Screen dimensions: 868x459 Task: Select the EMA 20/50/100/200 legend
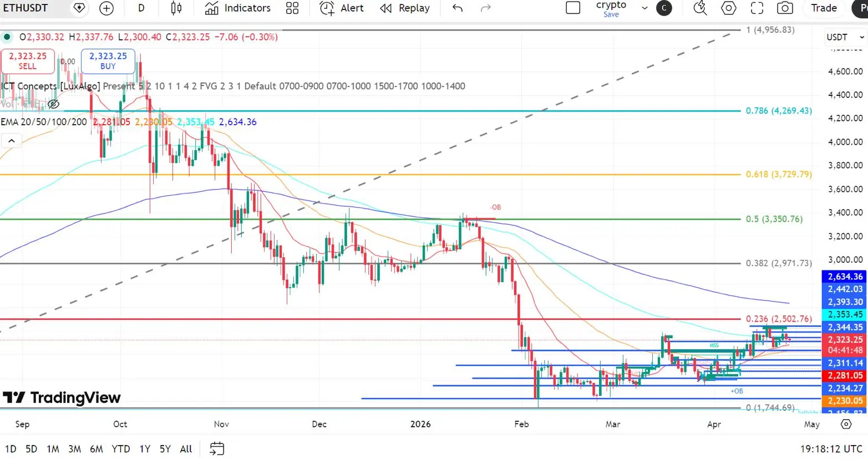[44, 122]
